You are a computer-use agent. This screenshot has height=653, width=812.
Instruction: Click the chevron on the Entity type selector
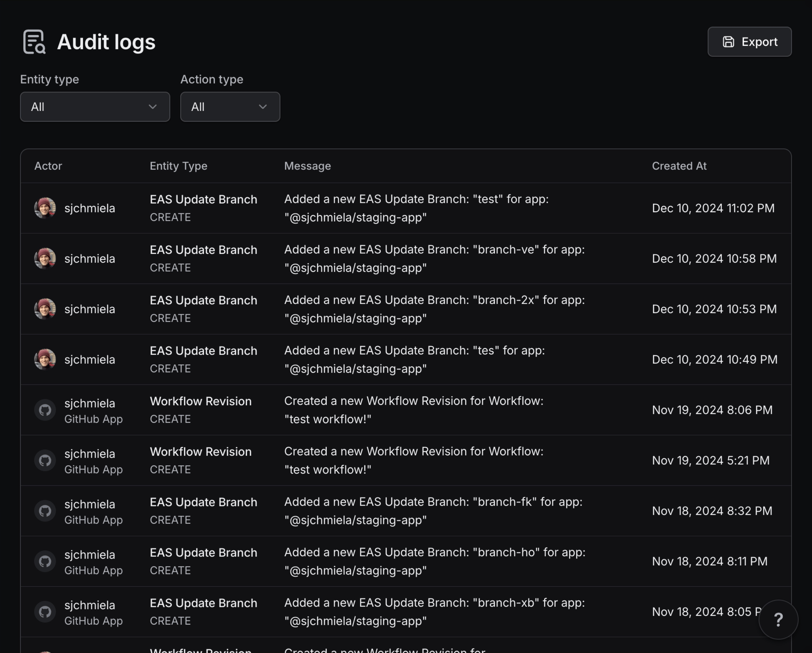click(152, 107)
